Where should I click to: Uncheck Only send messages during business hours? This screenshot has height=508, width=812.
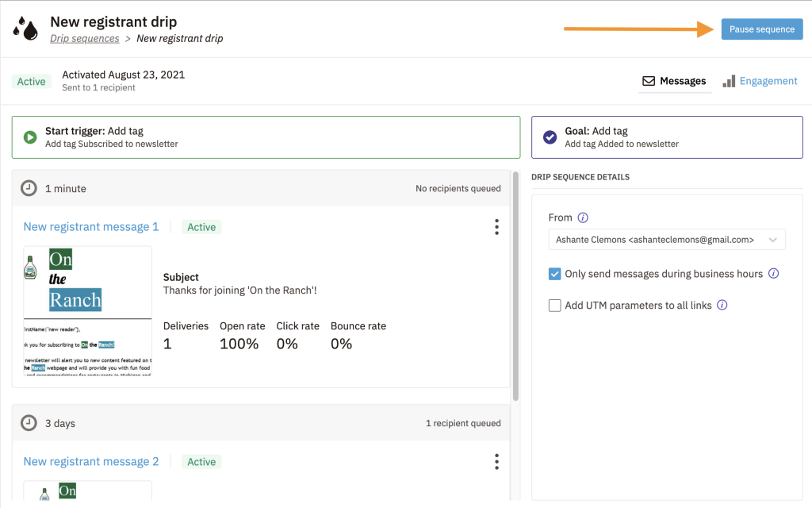[554, 274]
